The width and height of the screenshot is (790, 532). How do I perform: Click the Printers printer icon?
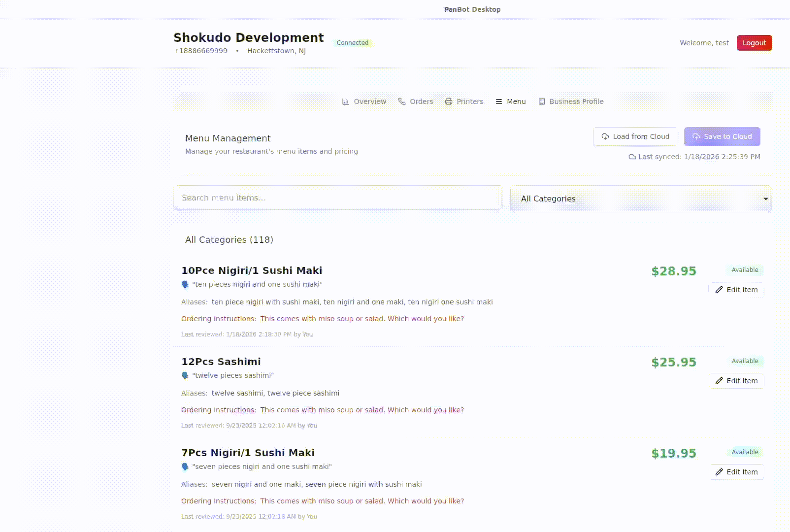pyautogui.click(x=449, y=101)
